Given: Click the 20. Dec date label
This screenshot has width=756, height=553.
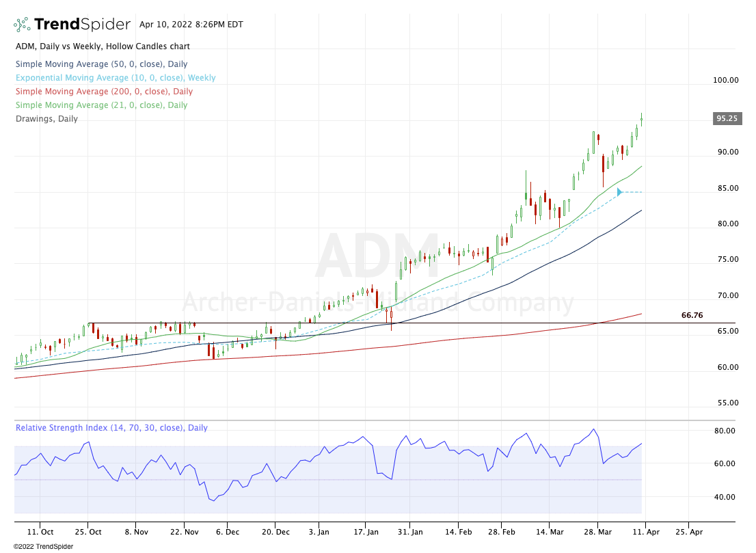Looking at the screenshot, I should pos(275,532).
